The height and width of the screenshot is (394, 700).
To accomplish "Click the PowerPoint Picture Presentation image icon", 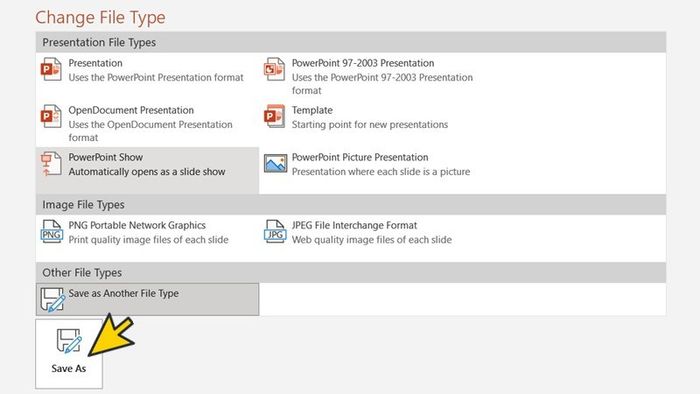I will pos(275,163).
